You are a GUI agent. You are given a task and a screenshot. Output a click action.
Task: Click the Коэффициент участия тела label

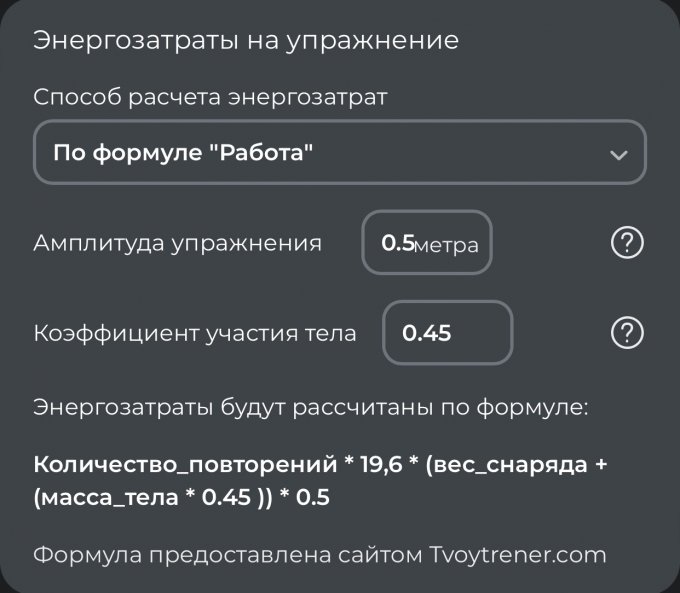(195, 333)
